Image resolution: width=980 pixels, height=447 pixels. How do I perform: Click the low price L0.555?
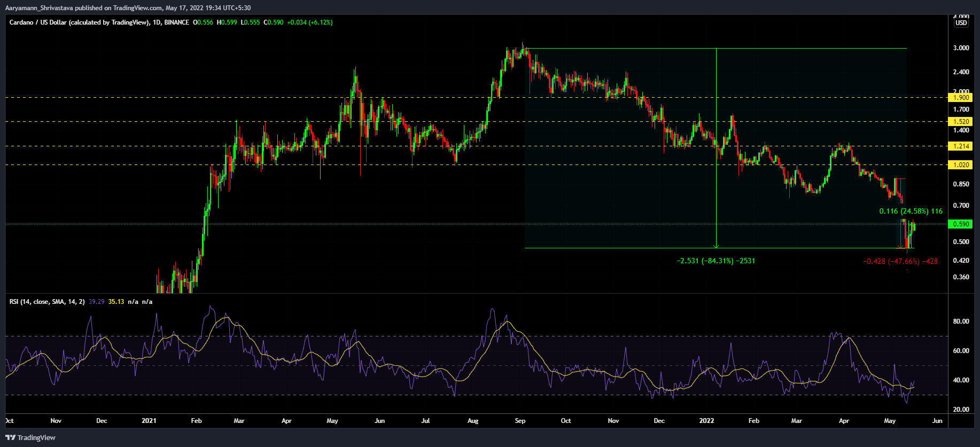click(251, 22)
